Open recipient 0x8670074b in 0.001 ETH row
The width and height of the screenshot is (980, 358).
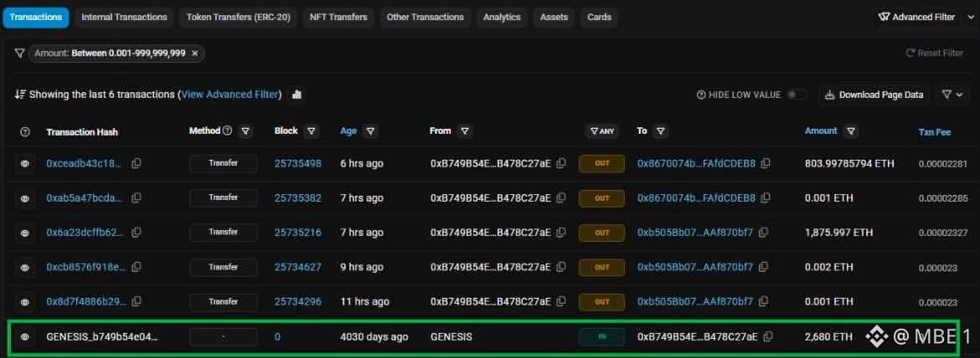pos(696,197)
